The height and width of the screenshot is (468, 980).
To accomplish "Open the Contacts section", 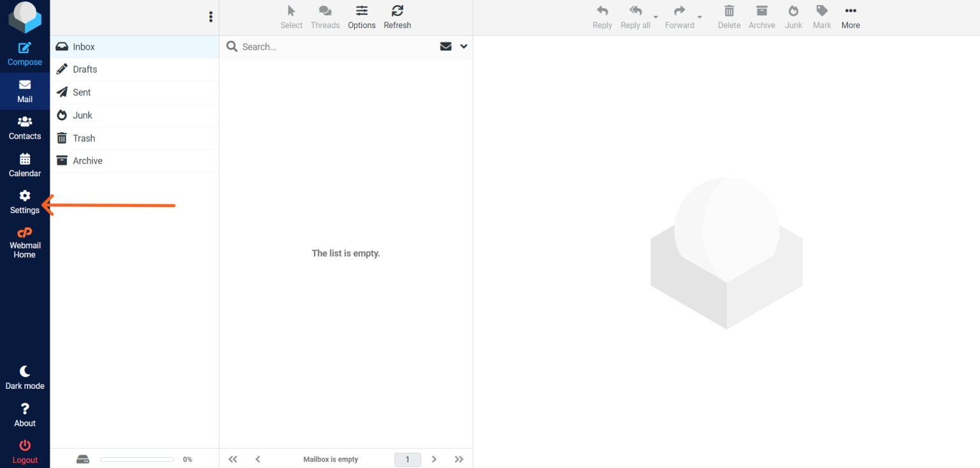I will point(25,128).
